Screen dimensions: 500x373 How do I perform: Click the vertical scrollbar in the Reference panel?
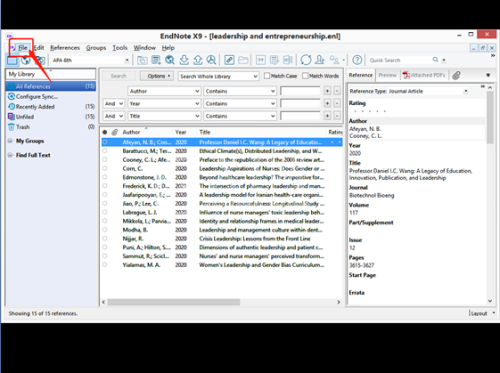(490, 117)
